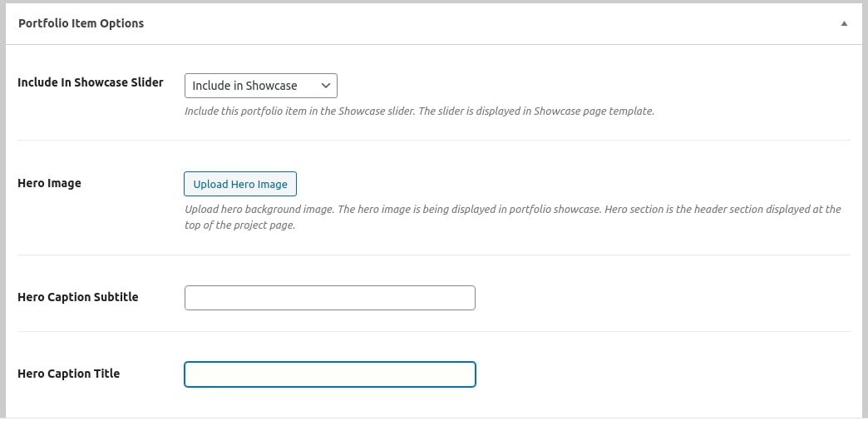Image resolution: width=868 pixels, height=421 pixels.
Task: Click the Portfolio Item Options panel title
Action: coord(81,23)
